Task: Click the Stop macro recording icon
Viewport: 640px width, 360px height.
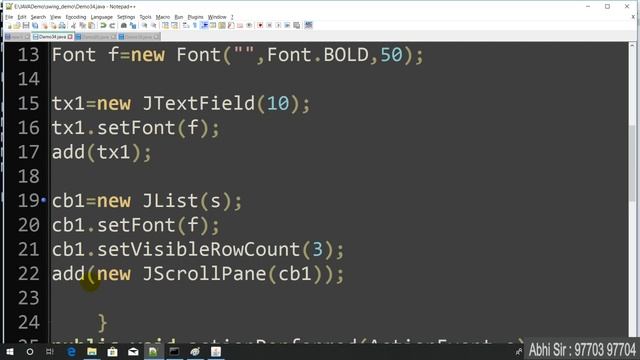Action: (269, 25)
